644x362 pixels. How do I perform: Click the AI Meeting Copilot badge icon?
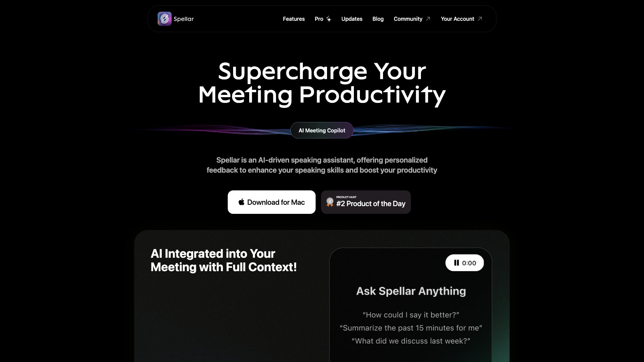[x=322, y=130]
